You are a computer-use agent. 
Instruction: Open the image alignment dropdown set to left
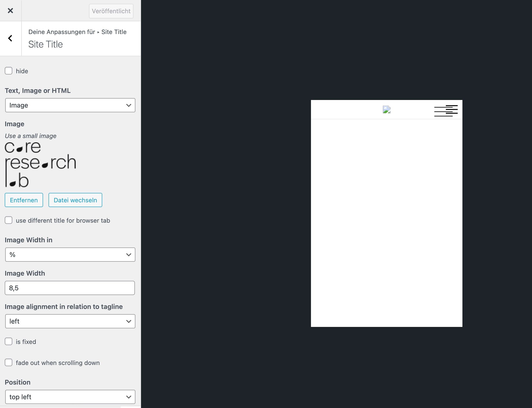click(70, 321)
